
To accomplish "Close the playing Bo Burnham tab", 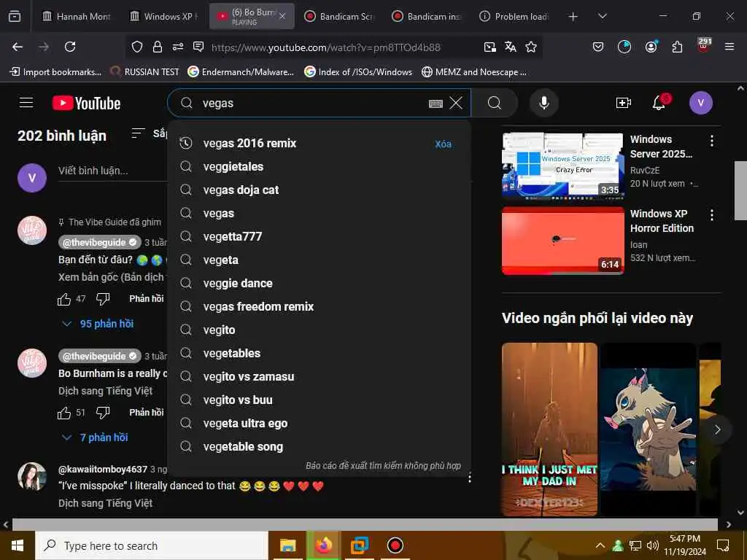I will click(282, 17).
